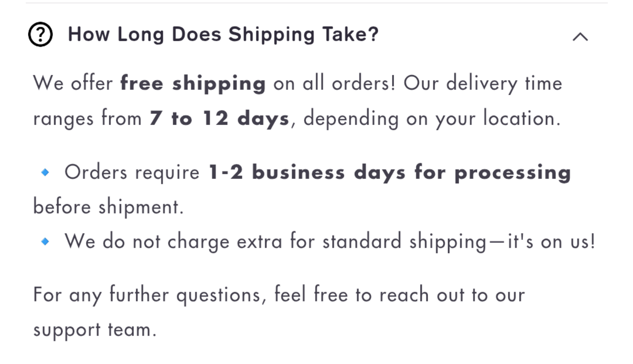This screenshot has height=364, width=633.
Task: Click the question mark circle icon
Action: 40,34
